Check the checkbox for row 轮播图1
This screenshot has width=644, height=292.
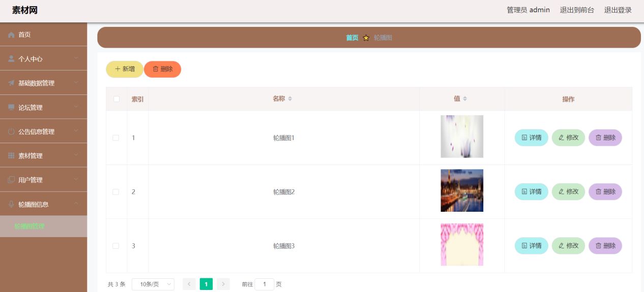(x=115, y=138)
